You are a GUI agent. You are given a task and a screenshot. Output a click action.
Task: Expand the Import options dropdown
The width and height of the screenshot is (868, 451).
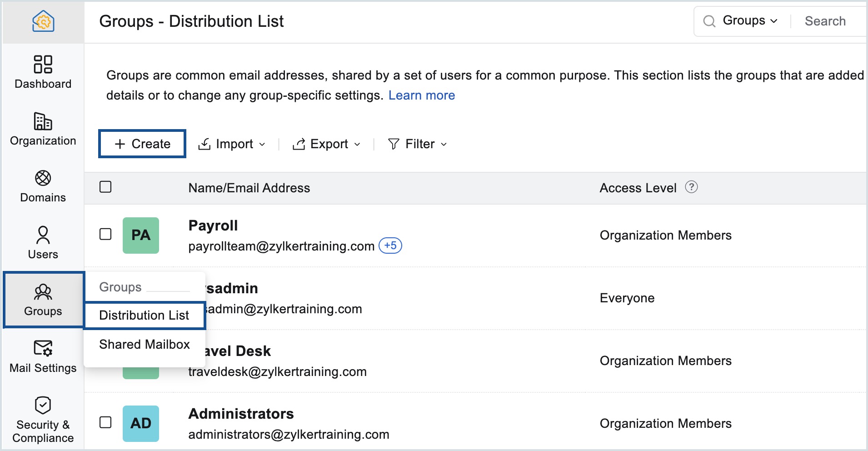tap(231, 144)
